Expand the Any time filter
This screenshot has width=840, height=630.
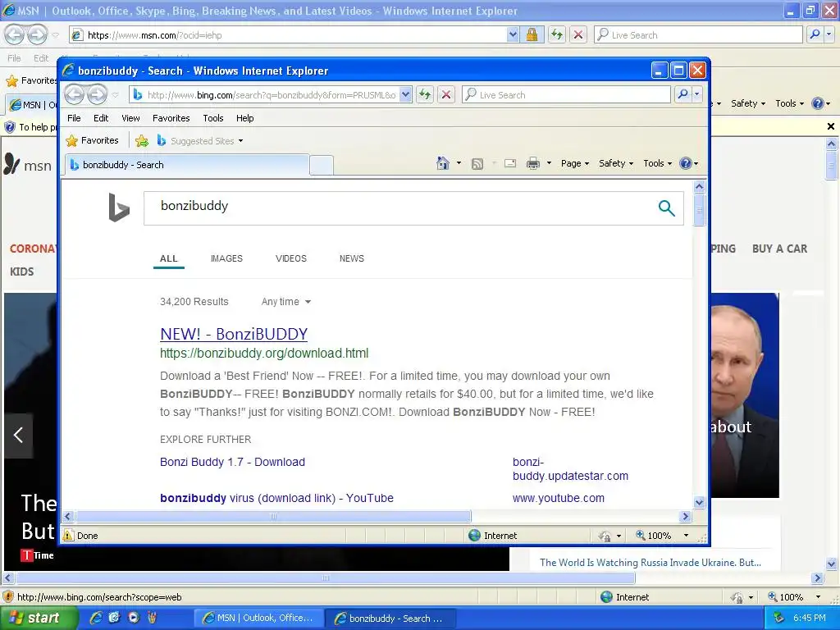pos(286,302)
